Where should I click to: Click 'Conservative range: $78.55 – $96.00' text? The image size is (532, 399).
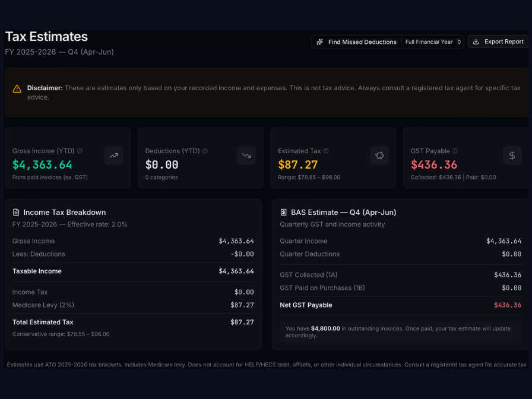61,334
